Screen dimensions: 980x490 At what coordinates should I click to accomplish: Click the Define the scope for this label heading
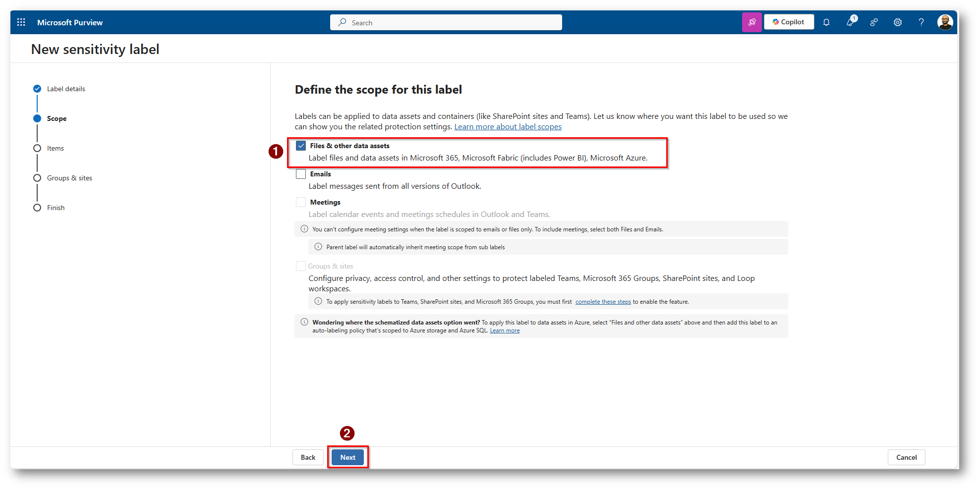pyautogui.click(x=378, y=90)
